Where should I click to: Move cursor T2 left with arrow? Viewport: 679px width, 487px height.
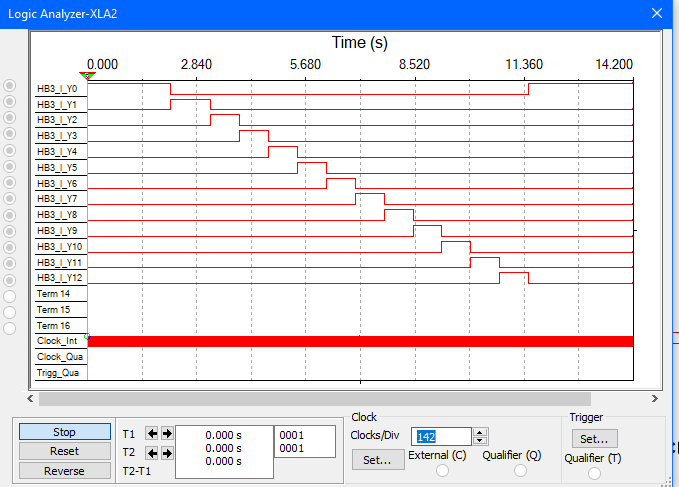pyautogui.click(x=152, y=453)
